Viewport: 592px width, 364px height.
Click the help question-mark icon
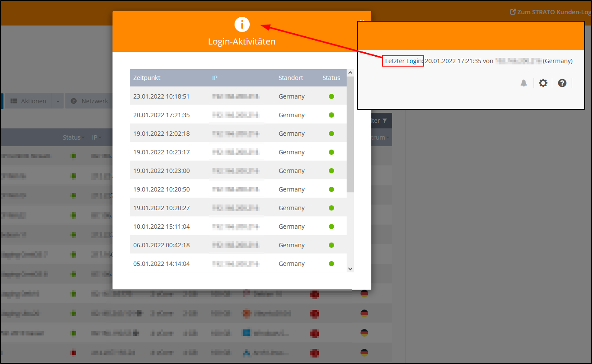pos(562,83)
